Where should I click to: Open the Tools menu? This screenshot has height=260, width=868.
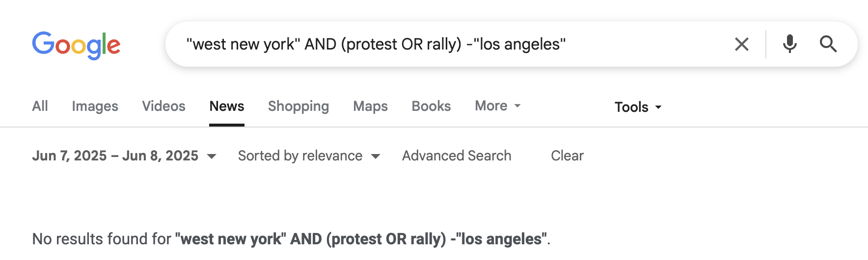[638, 107]
